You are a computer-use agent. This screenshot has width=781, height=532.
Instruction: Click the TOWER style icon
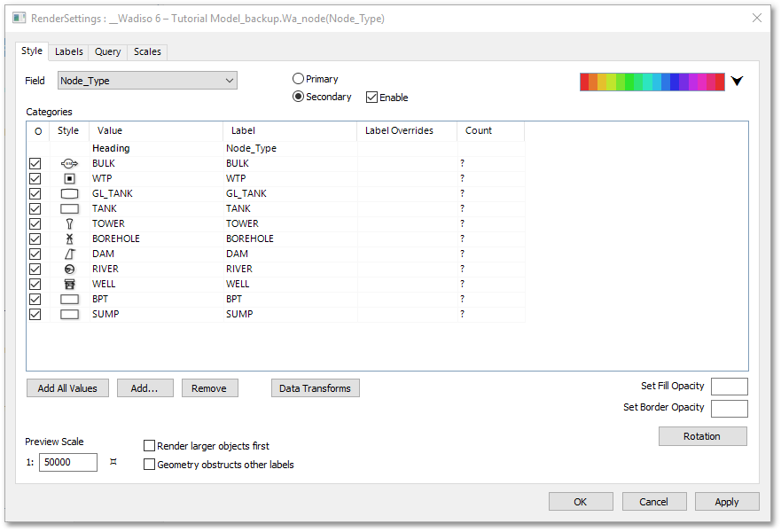[69, 223]
